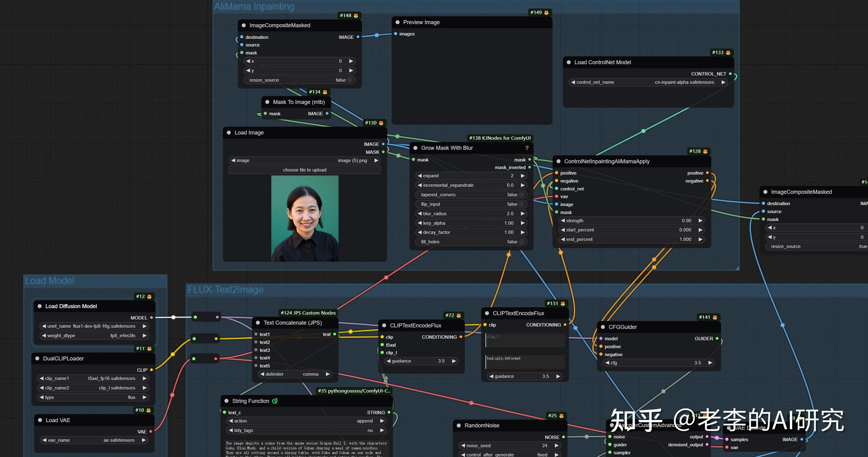
Task: Adjust the cfg slider in the CFGGuider node
Action: (x=658, y=363)
